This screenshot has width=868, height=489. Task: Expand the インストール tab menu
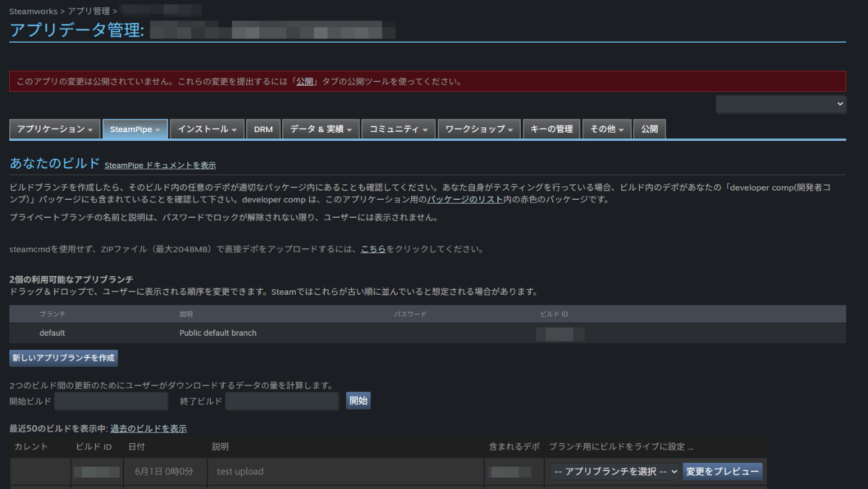tap(207, 129)
